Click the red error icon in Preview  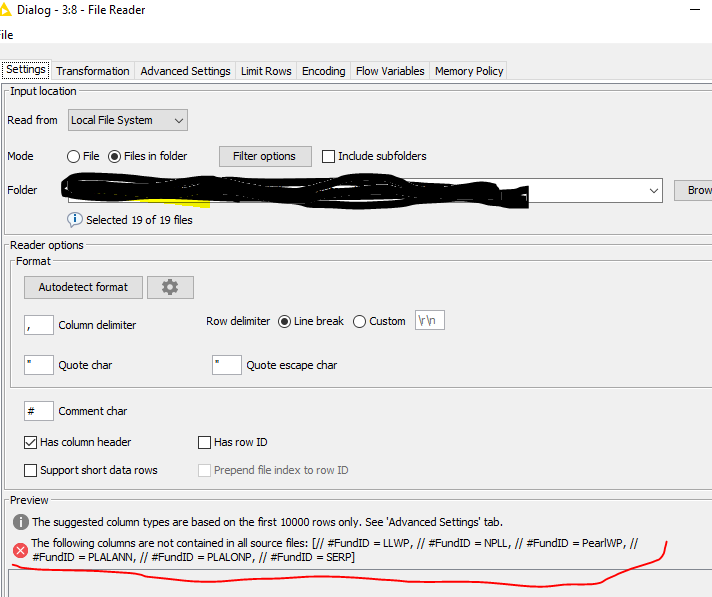click(x=20, y=551)
